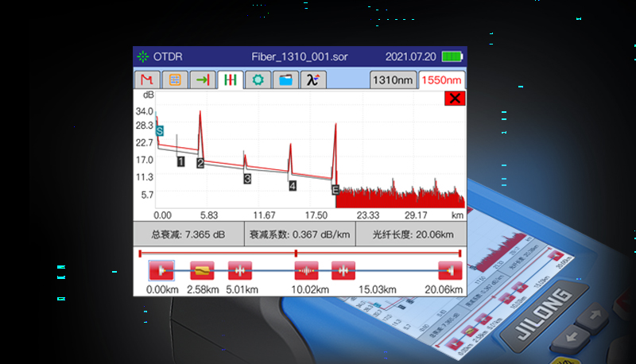Image resolution: width=636 pixels, height=364 pixels.
Task: Close the graph with red X
Action: (455, 98)
